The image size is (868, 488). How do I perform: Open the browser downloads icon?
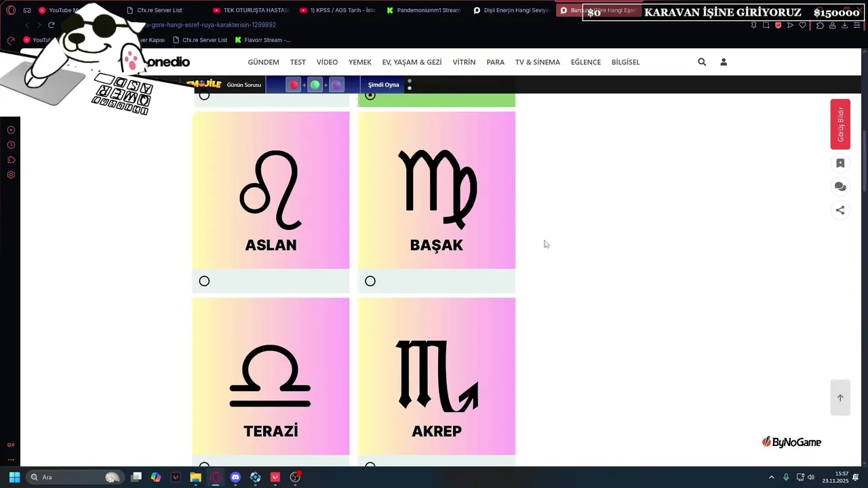[844, 25]
